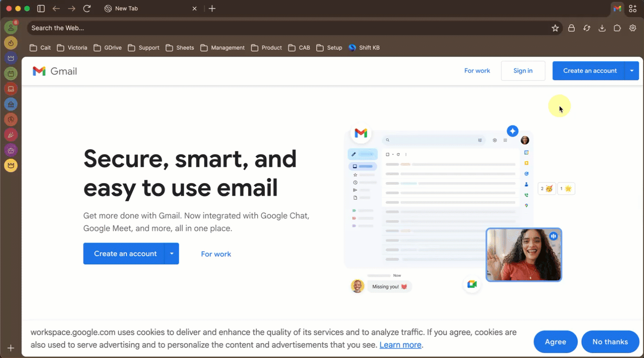Open settings gear icon in toolbar
This screenshot has width=644, height=358.
[633, 28]
